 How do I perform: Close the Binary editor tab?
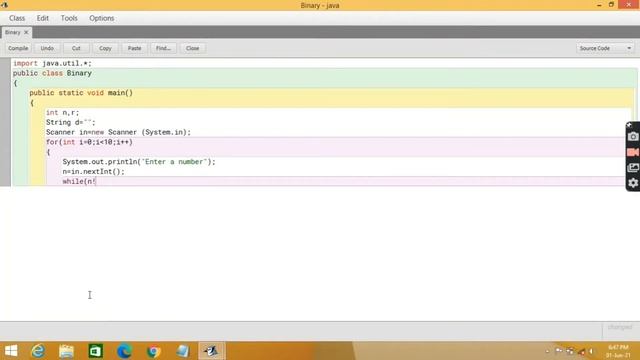[x=26, y=32]
